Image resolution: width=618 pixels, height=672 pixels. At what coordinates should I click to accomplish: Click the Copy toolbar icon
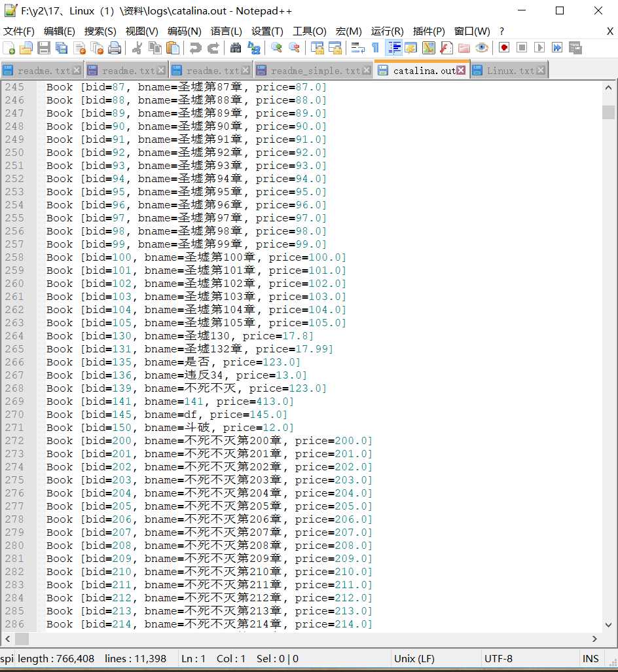click(154, 48)
